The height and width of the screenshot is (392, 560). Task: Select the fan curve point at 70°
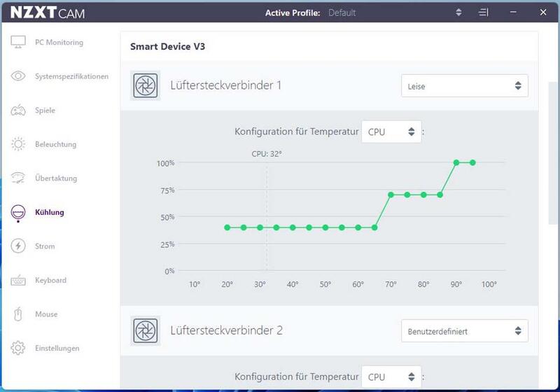(x=391, y=195)
